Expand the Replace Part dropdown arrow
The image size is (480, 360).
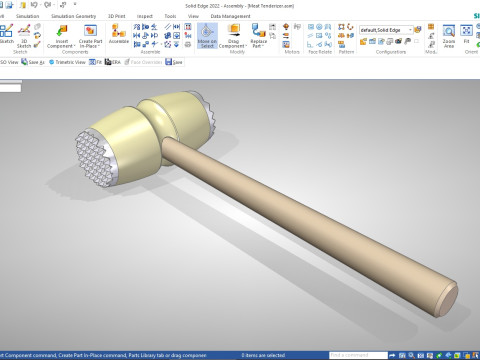pyautogui.click(x=263, y=46)
